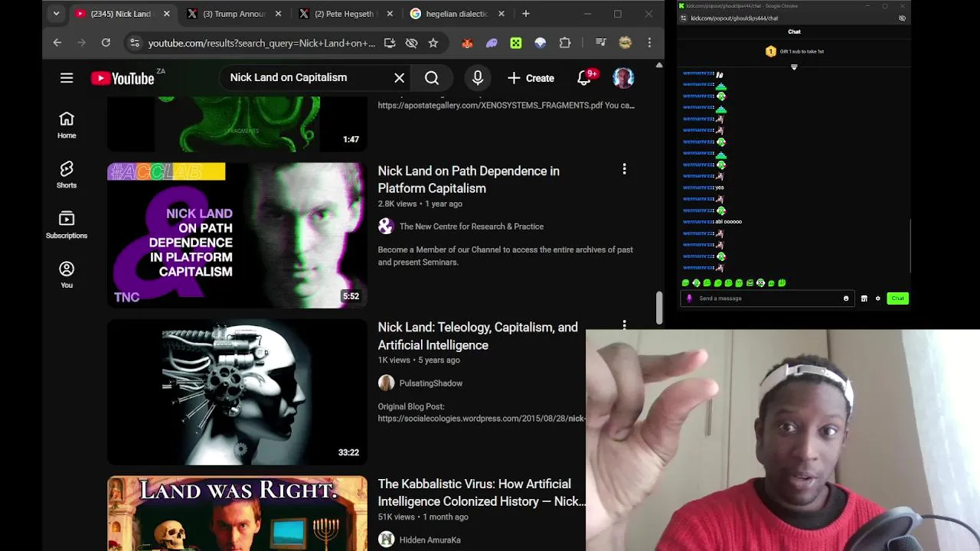The height and width of the screenshot is (551, 980).
Task: Reload the YouTube page
Action: pyautogui.click(x=106, y=43)
